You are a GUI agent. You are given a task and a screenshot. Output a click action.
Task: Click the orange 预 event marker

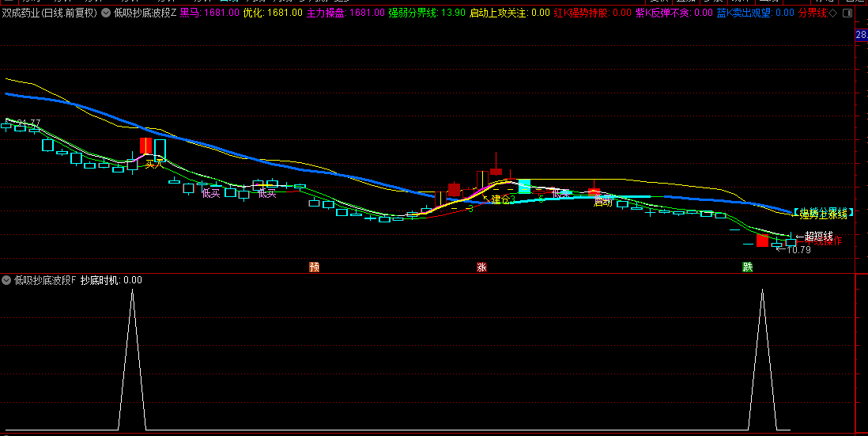point(315,267)
